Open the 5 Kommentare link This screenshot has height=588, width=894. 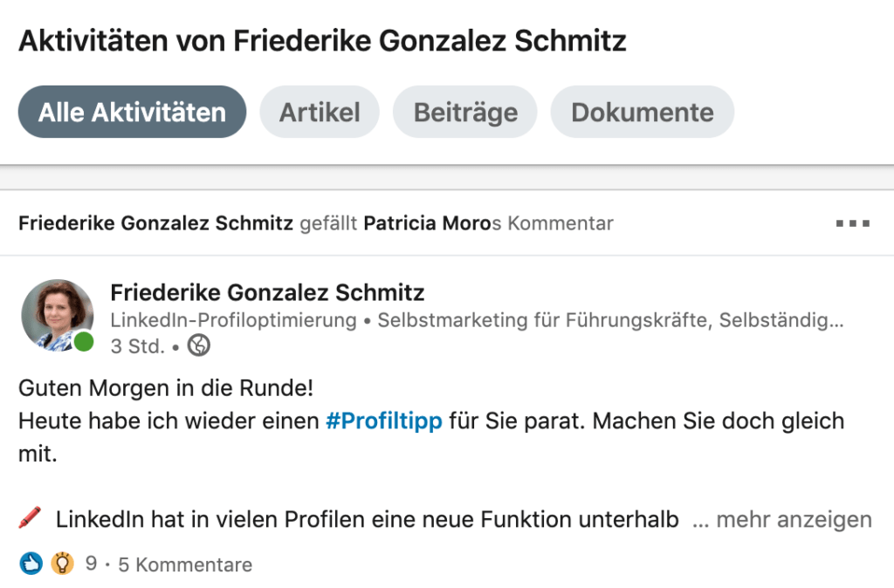[185, 564]
